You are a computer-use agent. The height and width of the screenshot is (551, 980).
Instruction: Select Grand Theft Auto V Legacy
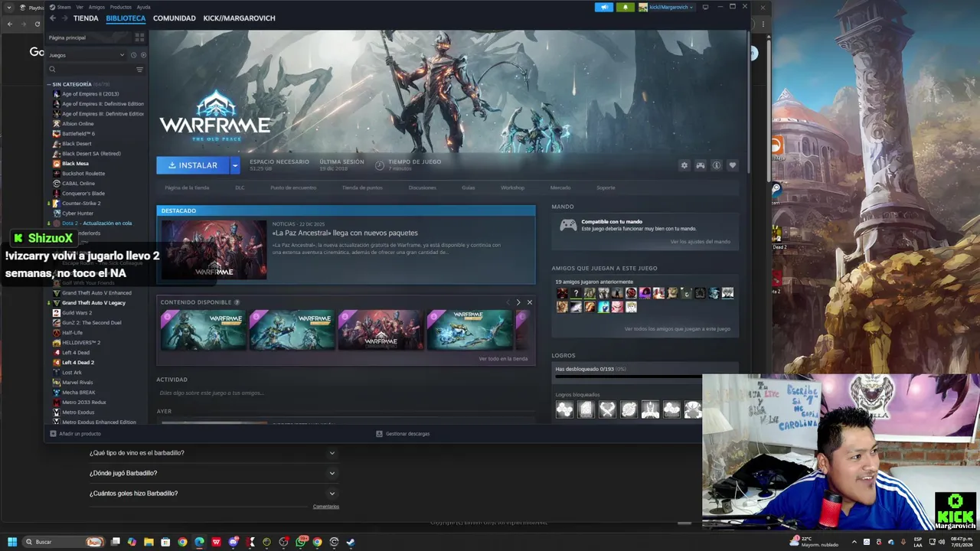click(x=93, y=303)
